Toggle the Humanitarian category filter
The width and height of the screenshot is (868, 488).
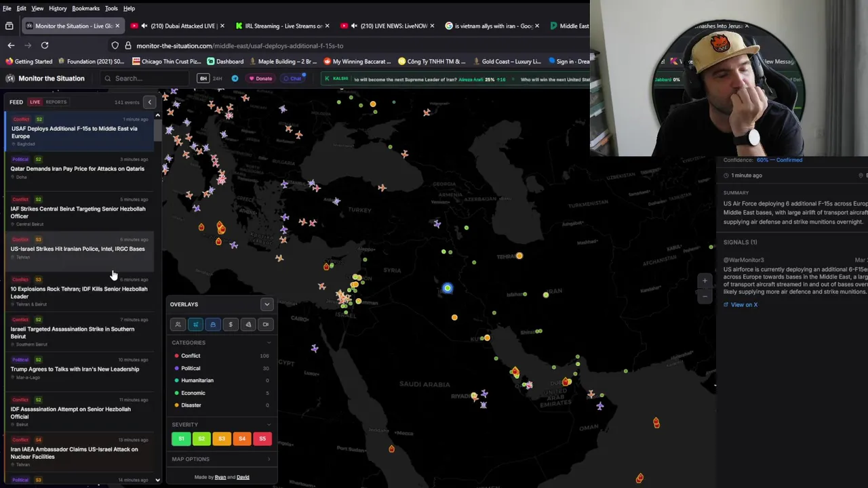click(222, 380)
